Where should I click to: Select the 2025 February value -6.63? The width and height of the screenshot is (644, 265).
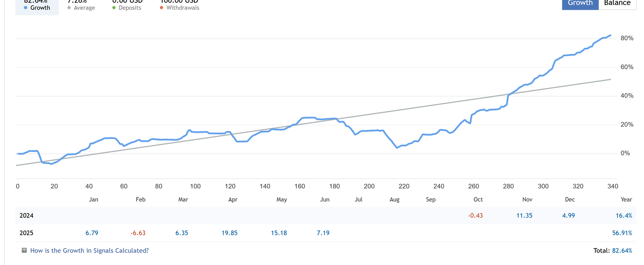tap(138, 233)
